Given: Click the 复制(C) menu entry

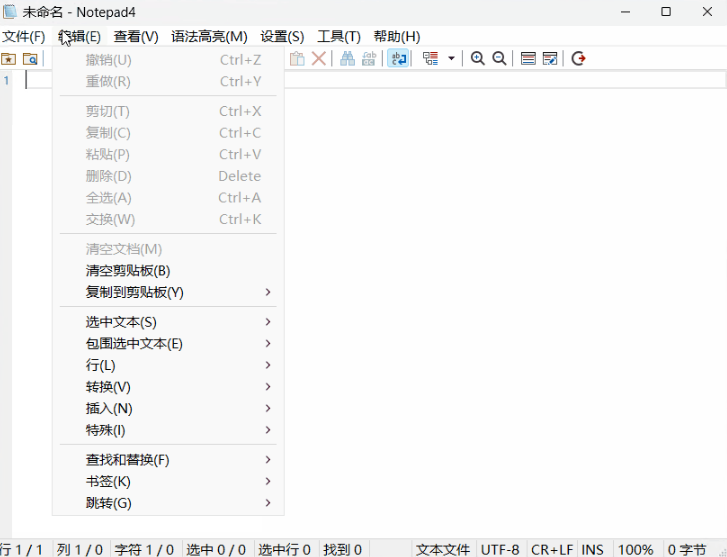Looking at the screenshot, I should 168,133.
